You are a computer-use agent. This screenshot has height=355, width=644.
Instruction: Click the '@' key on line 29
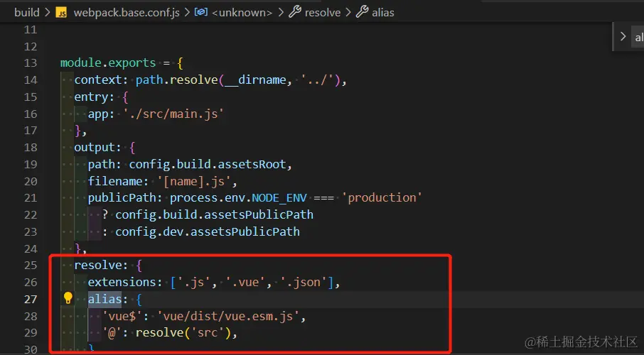coord(112,333)
